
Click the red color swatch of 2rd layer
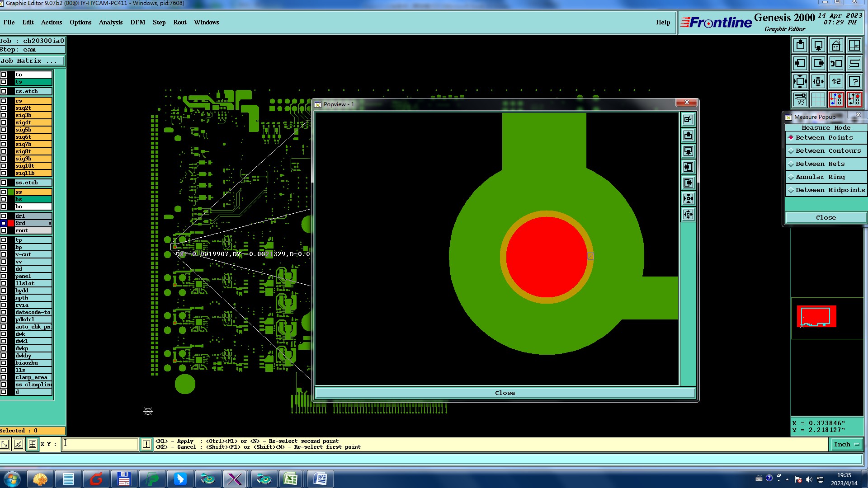click(x=11, y=223)
